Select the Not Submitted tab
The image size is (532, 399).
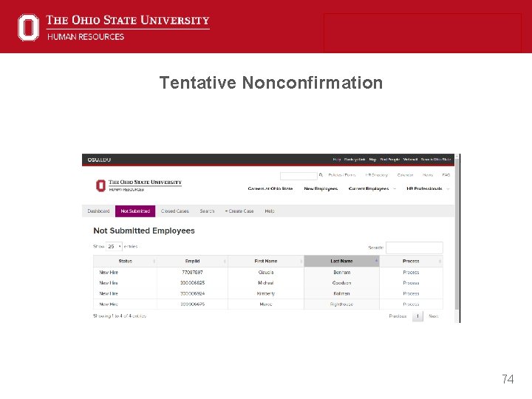pyautogui.click(x=135, y=211)
